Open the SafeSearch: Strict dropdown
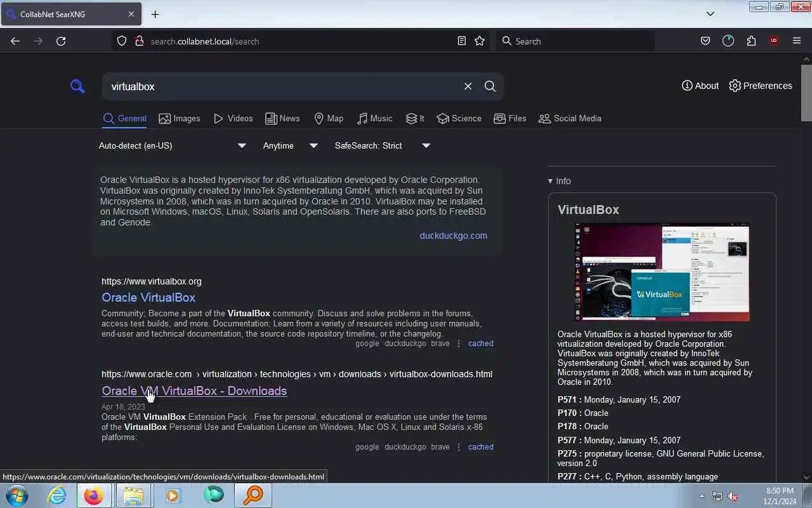 coord(382,145)
